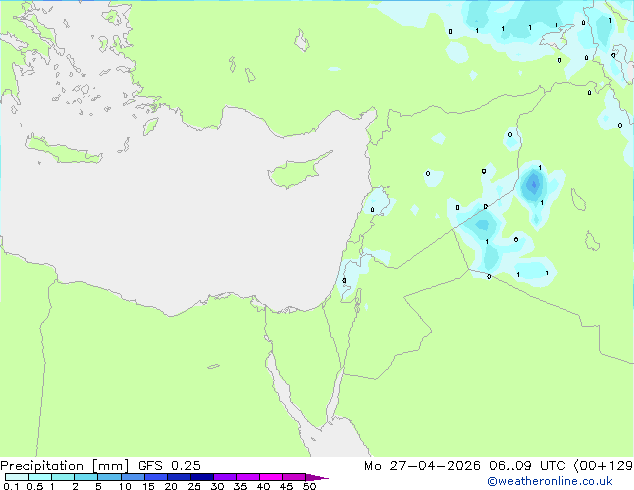Click the 35–40 mm legend swatch
Image resolution: width=634 pixels, height=490 pixels.
click(248, 477)
